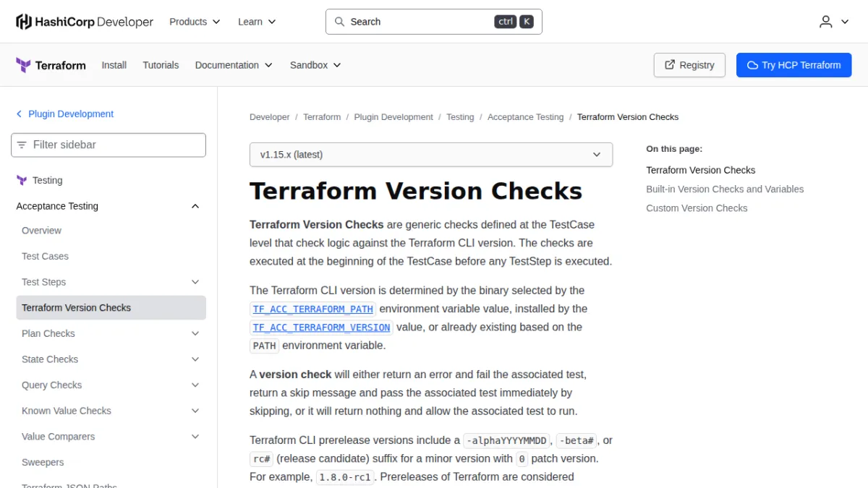This screenshot has height=488, width=868.
Task: Open the v1.15.x (latest) version selector
Action: pyautogui.click(x=431, y=155)
